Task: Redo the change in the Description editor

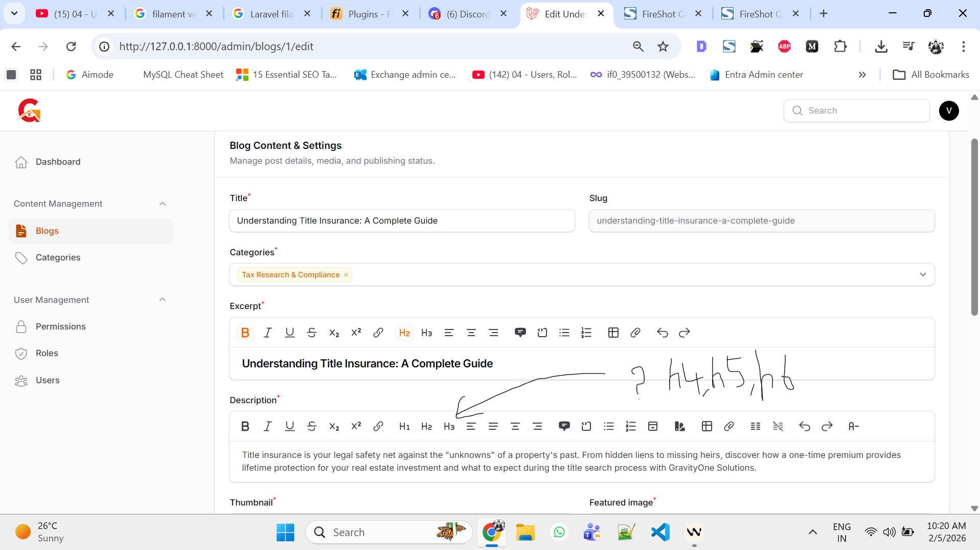Action: point(827,426)
